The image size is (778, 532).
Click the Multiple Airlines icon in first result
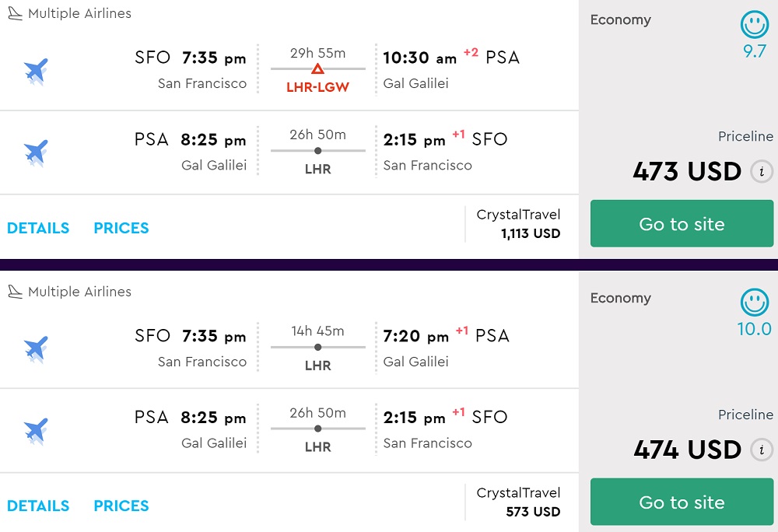click(15, 14)
